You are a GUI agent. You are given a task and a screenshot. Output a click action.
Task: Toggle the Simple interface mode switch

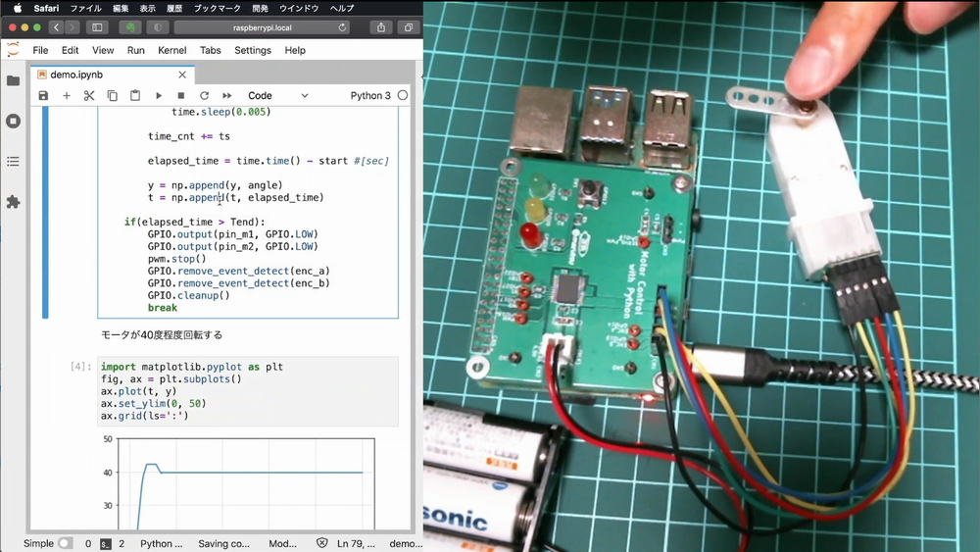65,543
